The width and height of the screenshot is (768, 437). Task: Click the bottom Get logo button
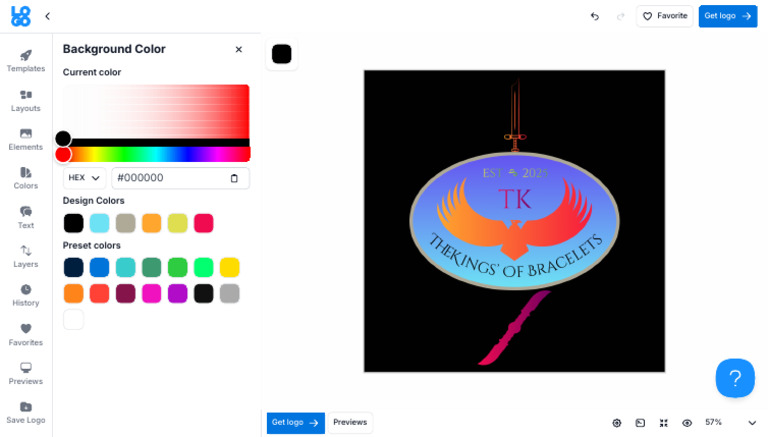pos(295,423)
